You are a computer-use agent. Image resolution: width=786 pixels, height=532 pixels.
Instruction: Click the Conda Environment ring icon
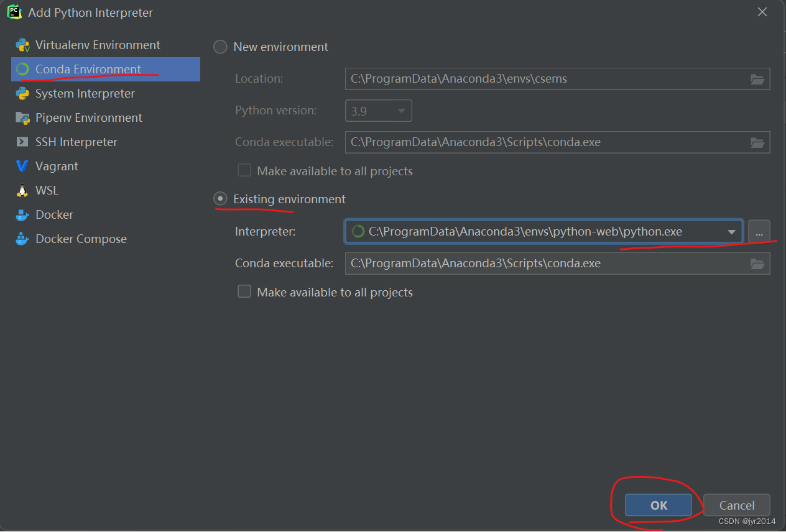click(x=23, y=70)
